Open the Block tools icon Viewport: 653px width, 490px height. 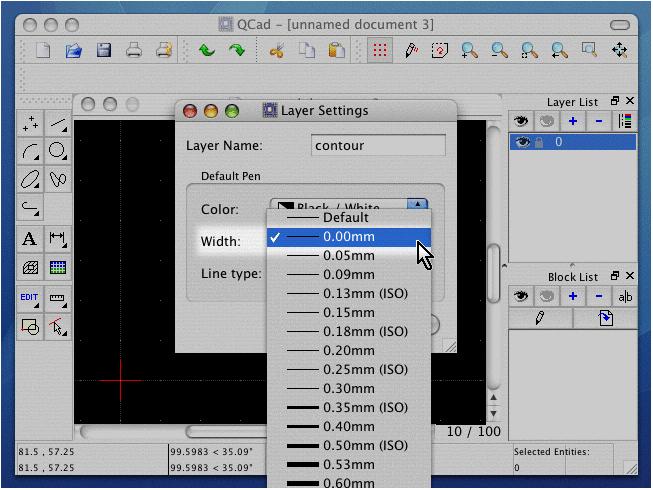click(x=30, y=327)
